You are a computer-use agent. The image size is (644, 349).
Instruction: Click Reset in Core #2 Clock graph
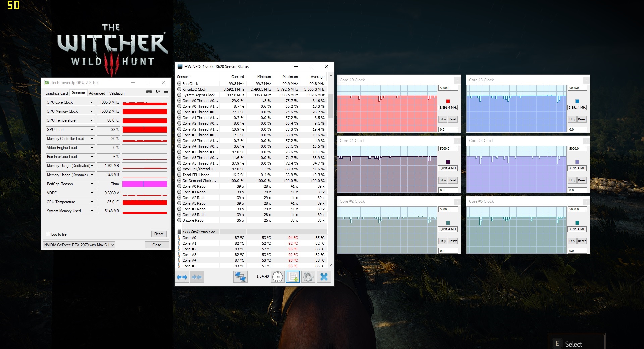[452, 241]
